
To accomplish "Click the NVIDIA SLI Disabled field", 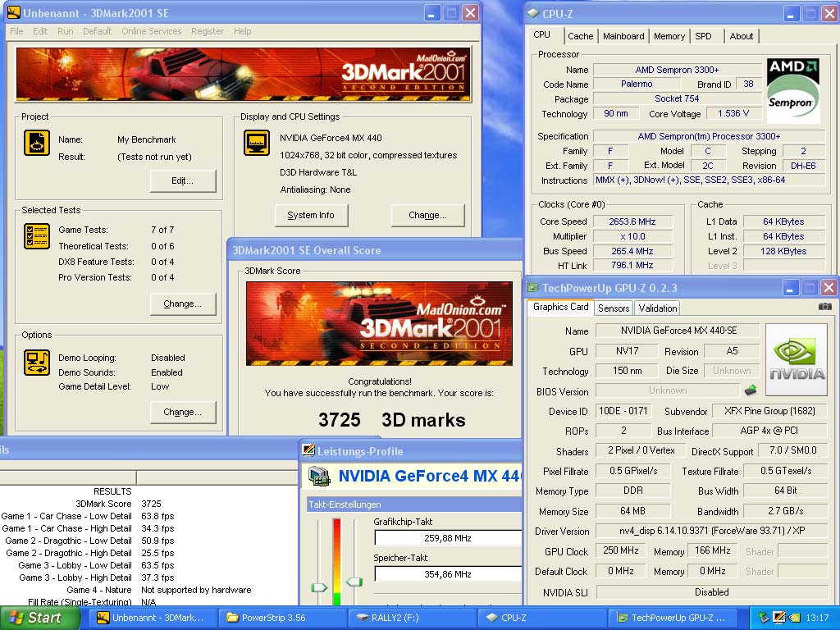I will tap(712, 592).
